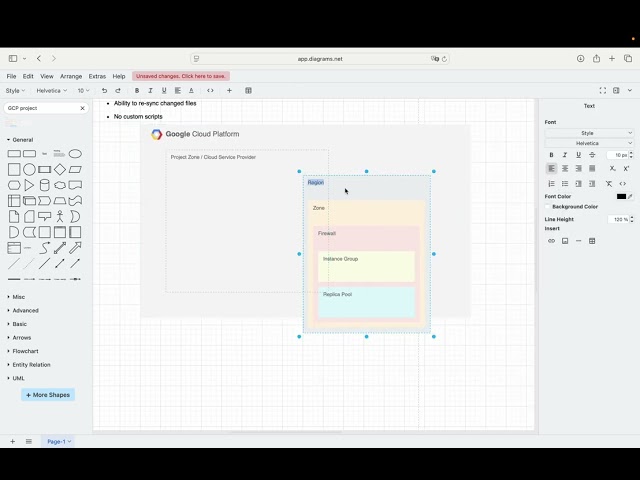This screenshot has width=640, height=480.
Task: Toggle the format panel icon
Action: pos(616,91)
